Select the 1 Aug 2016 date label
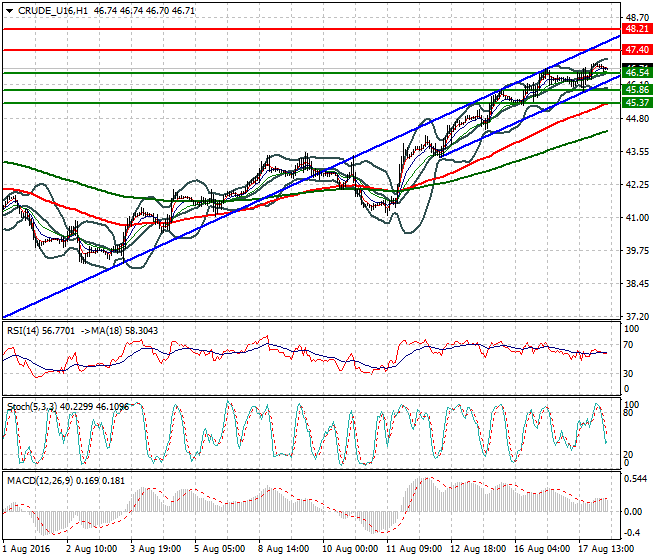The height and width of the screenshot is (560, 660). click(x=26, y=549)
